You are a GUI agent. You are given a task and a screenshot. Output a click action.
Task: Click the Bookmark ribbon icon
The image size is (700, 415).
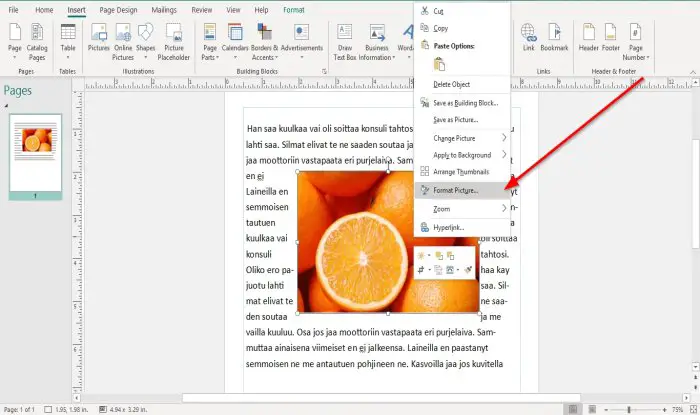click(554, 37)
